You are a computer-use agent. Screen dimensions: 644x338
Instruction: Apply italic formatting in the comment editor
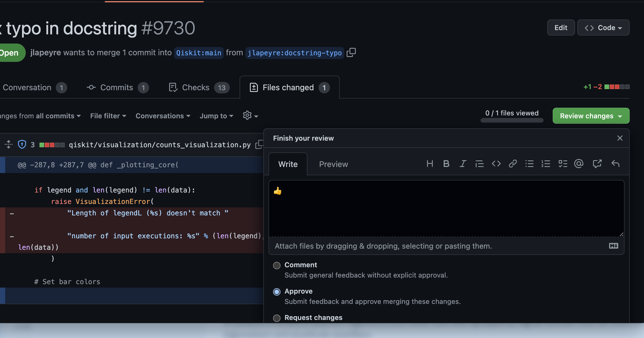pos(463,164)
